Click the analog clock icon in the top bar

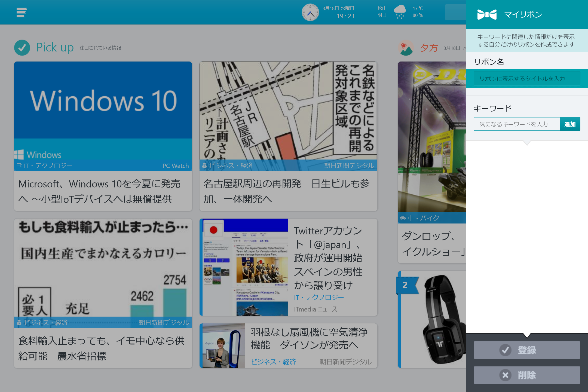click(x=310, y=12)
